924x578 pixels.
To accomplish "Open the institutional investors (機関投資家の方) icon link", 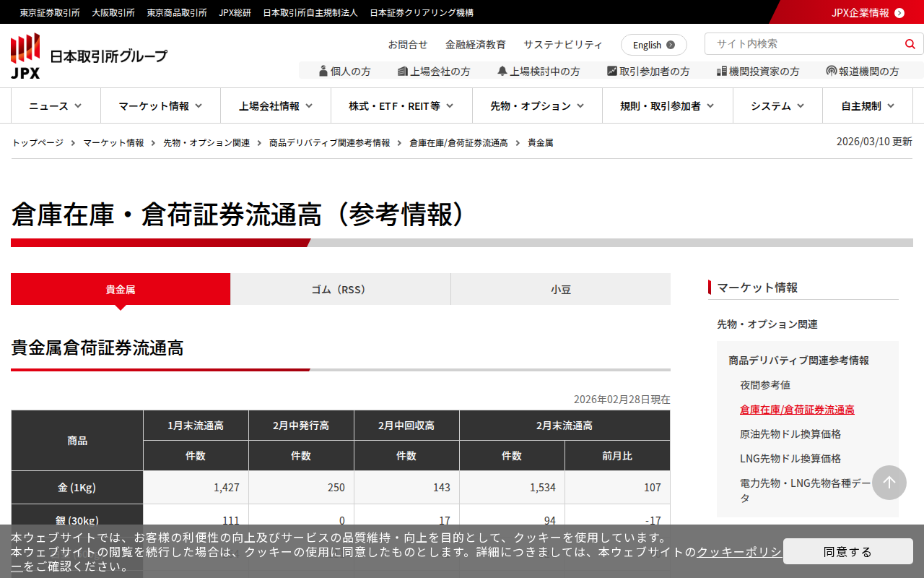I will point(758,71).
